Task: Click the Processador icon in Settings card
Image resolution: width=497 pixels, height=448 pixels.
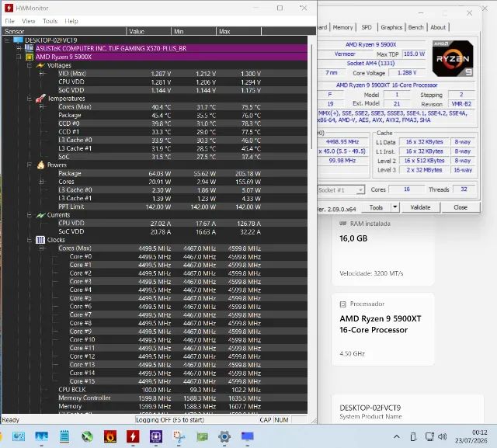Action: [342, 304]
